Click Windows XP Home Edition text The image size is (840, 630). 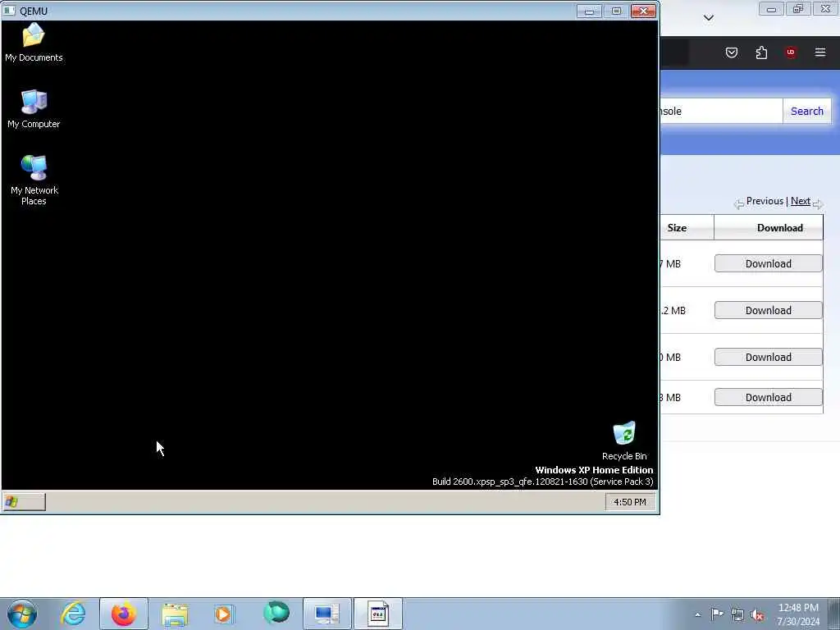coord(594,470)
